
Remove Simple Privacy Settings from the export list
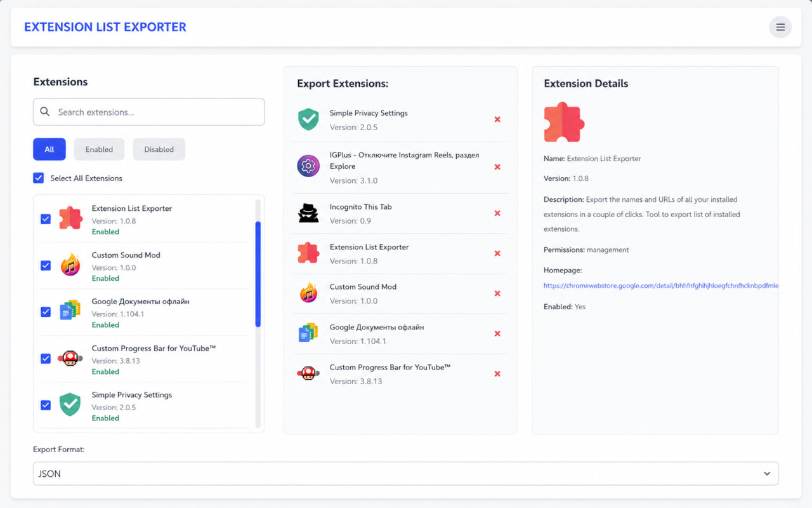click(x=497, y=119)
